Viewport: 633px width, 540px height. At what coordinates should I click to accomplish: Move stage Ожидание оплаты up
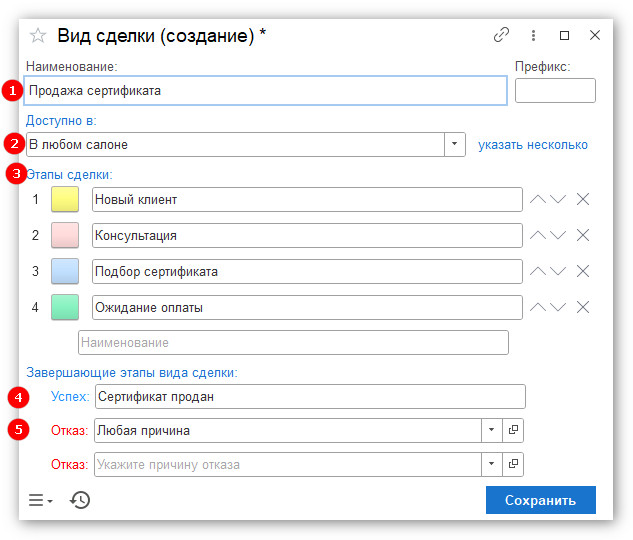point(538,307)
